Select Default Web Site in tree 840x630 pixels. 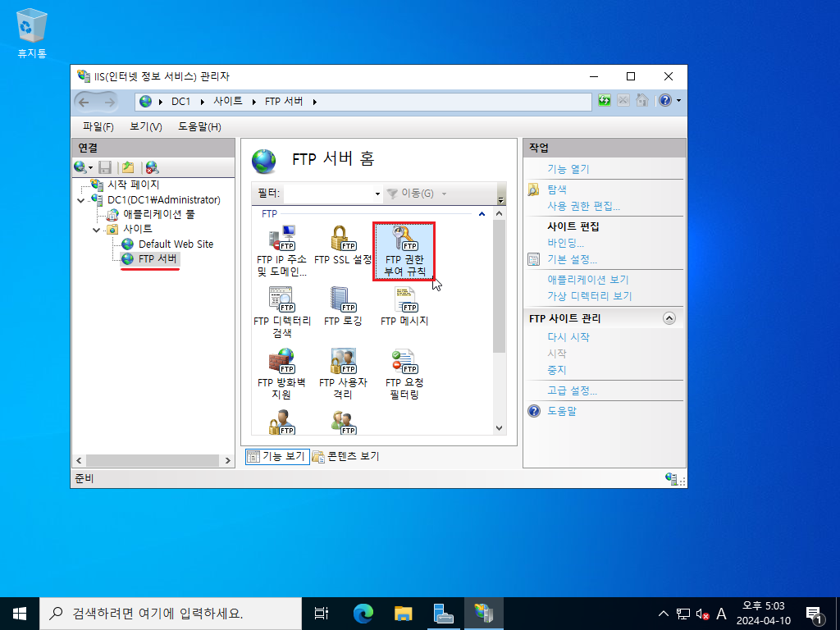click(176, 244)
